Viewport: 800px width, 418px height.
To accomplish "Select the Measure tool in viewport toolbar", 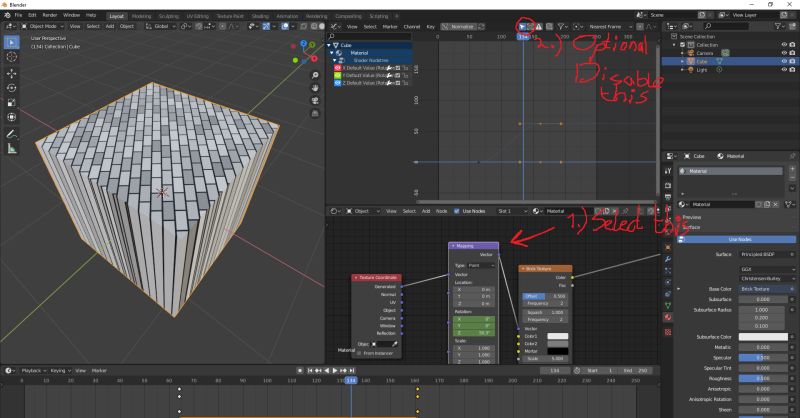I will coord(12,149).
